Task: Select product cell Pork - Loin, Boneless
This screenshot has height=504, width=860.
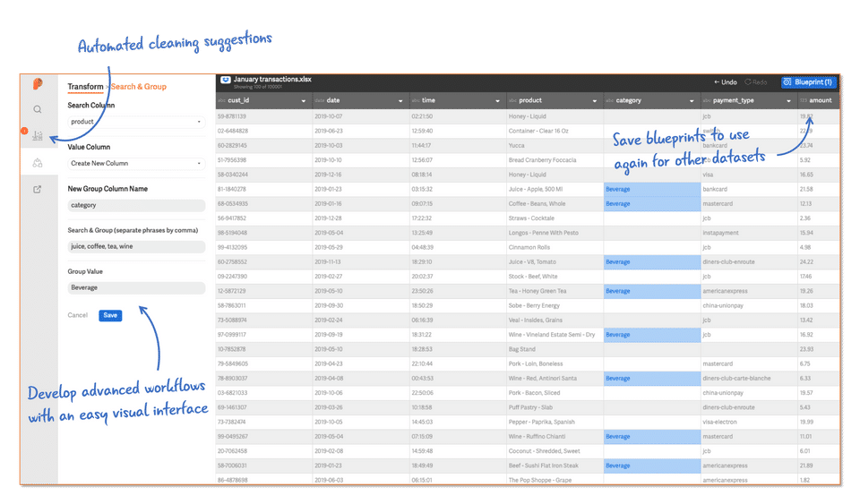Action: [x=555, y=363]
